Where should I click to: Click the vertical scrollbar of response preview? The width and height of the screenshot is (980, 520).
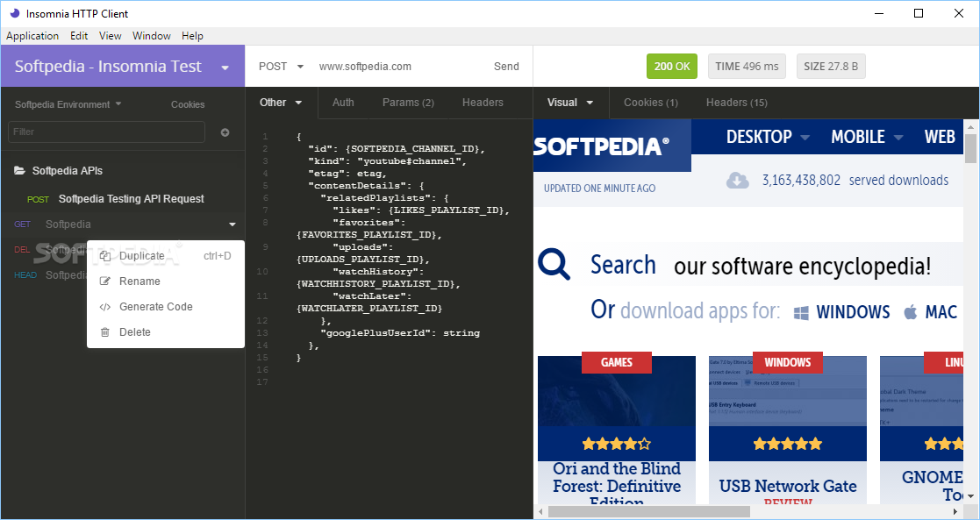[x=970, y=149]
